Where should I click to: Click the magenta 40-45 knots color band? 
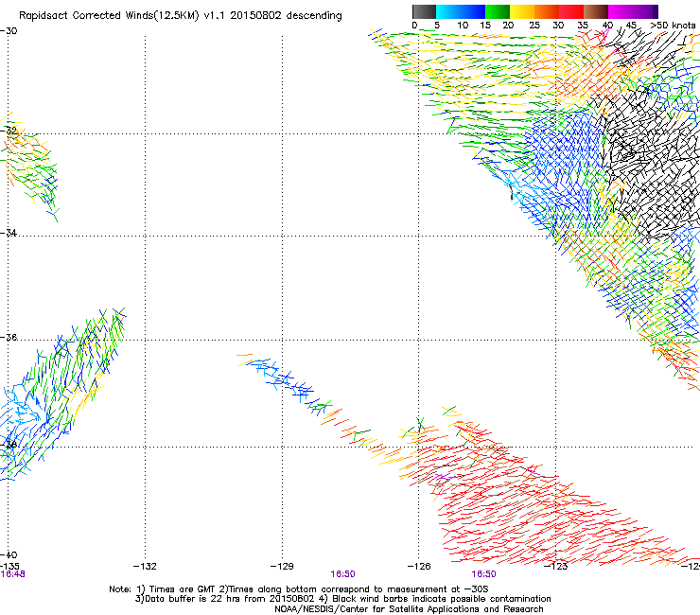pos(621,12)
